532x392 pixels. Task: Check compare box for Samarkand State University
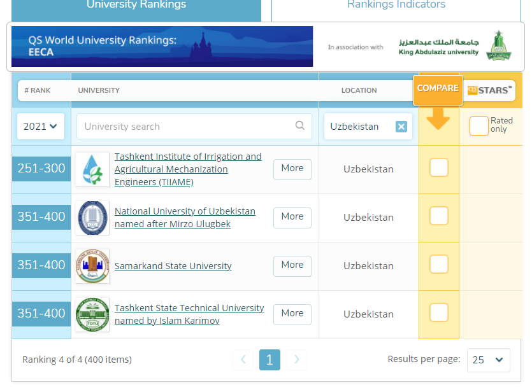point(439,264)
